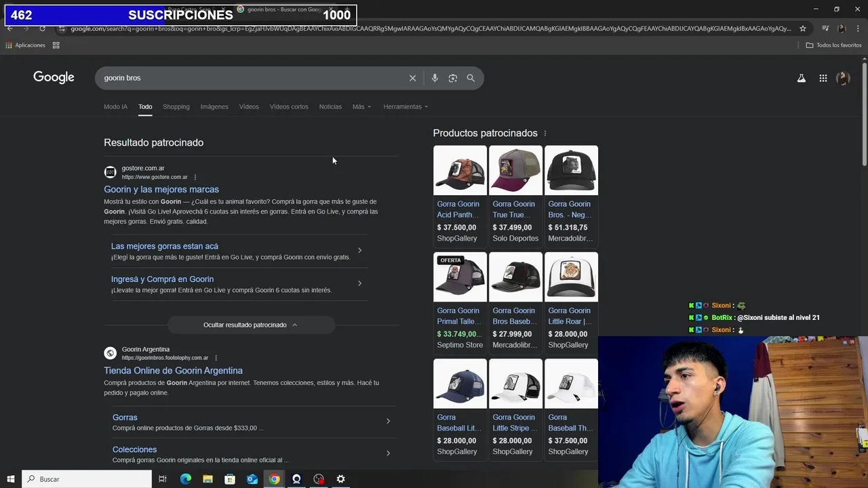This screenshot has height=488, width=868.
Task: Click the 'Solo Deportes' seller text
Action: click(x=515, y=239)
